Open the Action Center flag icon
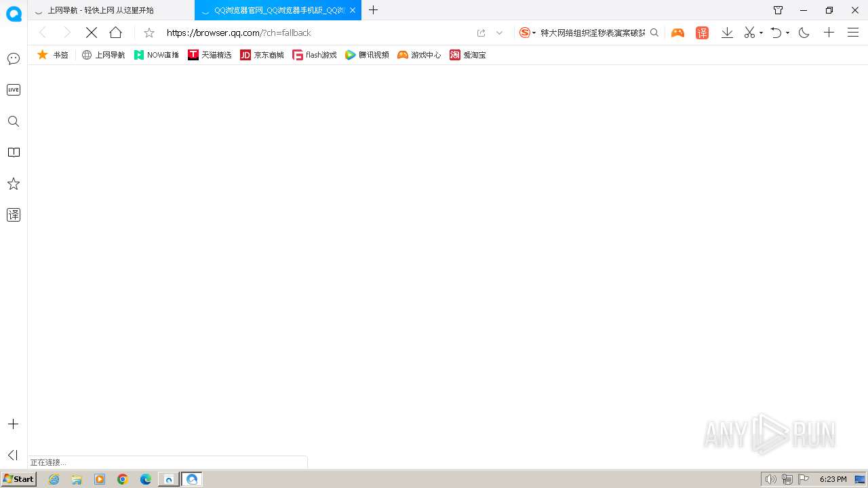The height and width of the screenshot is (488, 868). click(x=804, y=479)
